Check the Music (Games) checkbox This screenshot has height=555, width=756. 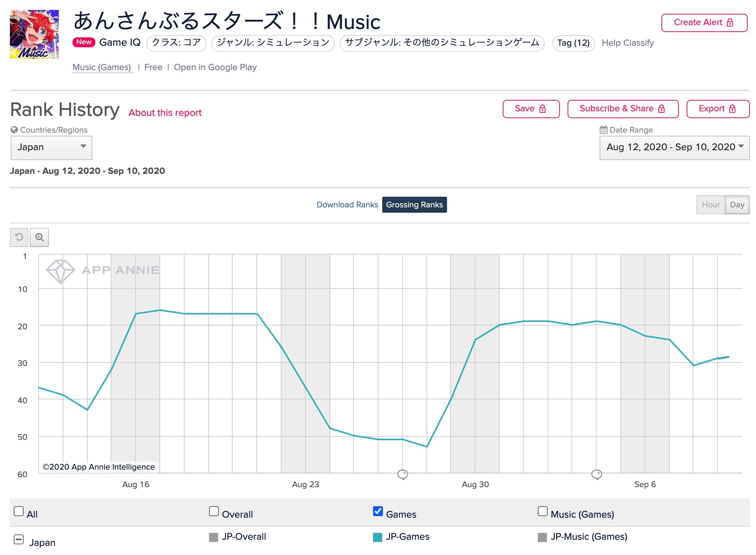542,511
